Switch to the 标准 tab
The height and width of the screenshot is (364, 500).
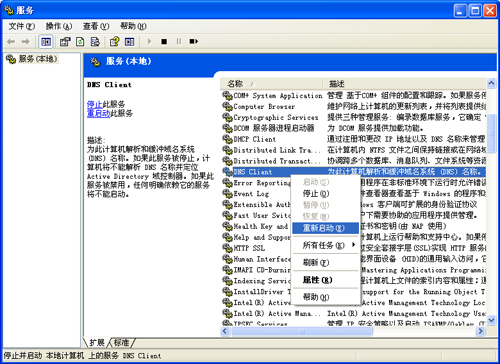point(121,342)
